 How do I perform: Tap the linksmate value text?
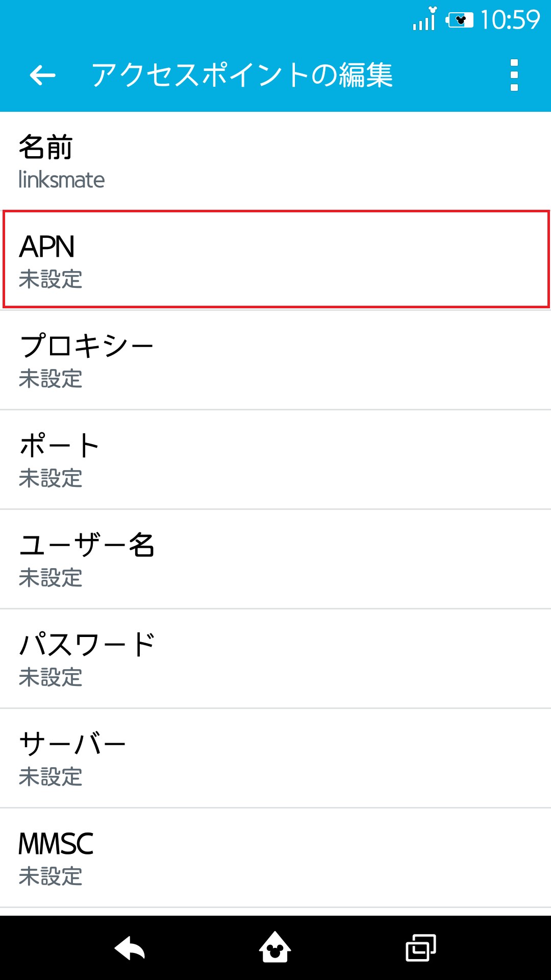tap(62, 180)
